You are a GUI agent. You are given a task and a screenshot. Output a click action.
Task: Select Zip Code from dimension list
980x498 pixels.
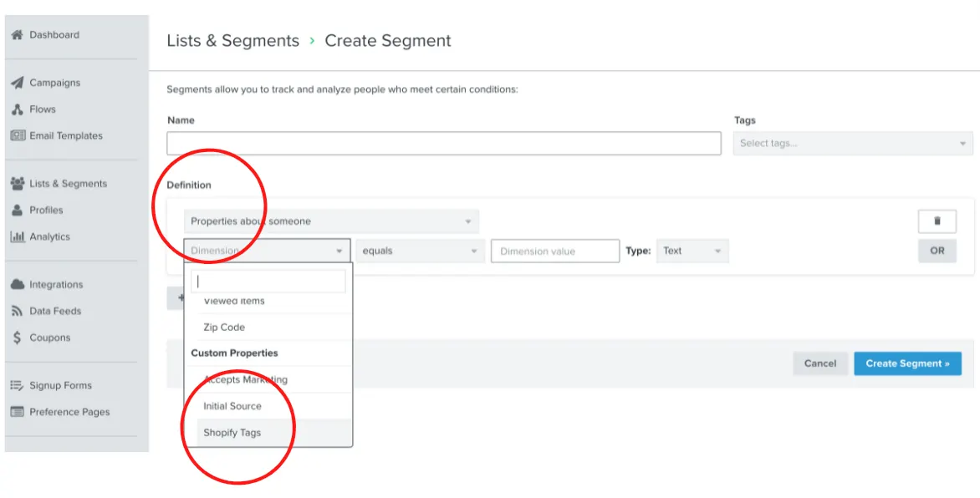point(224,328)
